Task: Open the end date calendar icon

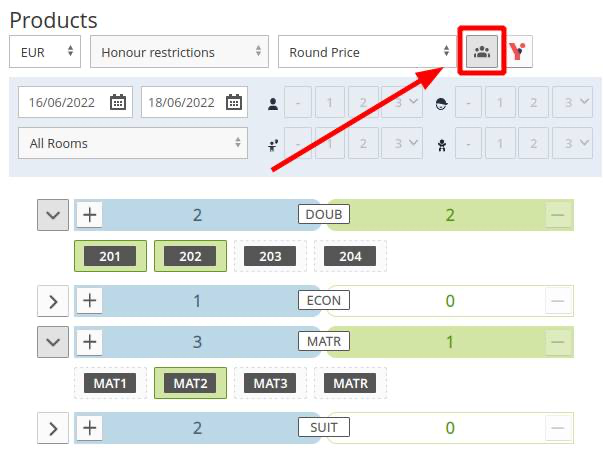Action: tap(234, 102)
